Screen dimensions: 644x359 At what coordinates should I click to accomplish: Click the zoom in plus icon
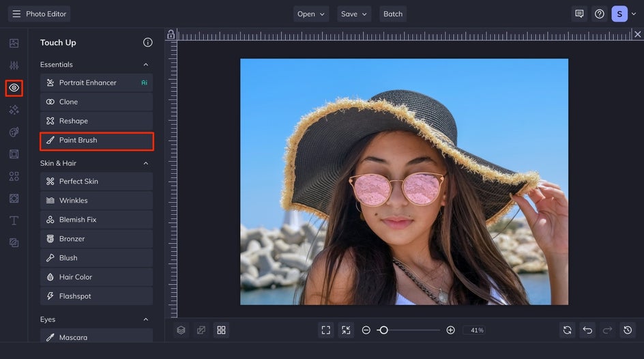click(450, 330)
